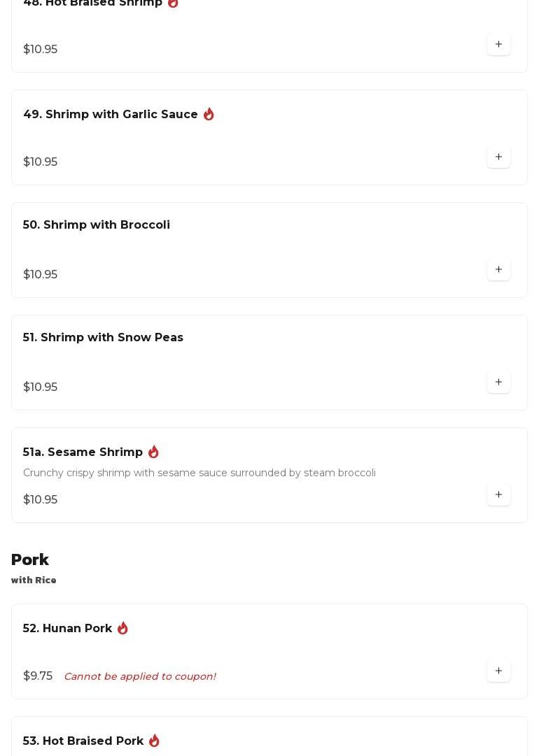Click plus icon for Sesame Shrimp

[x=498, y=494]
